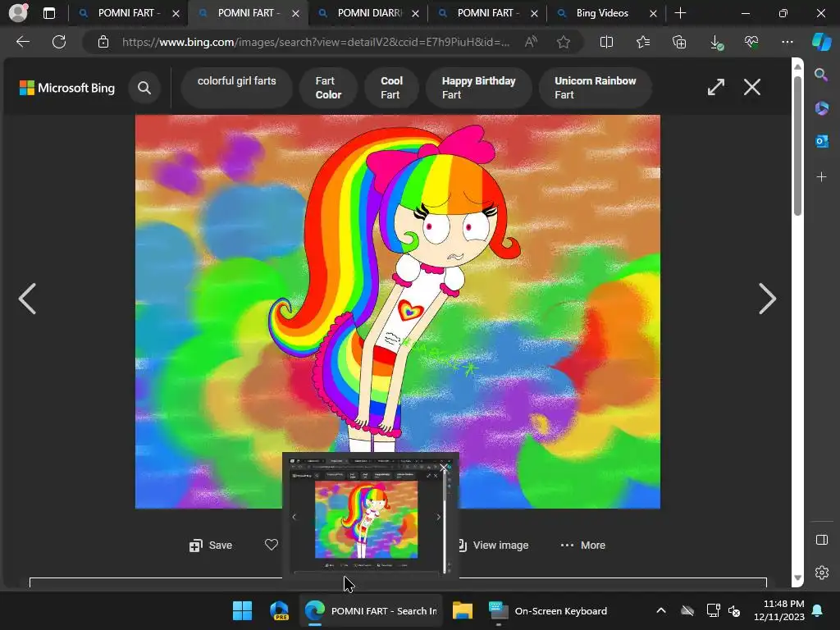The height and width of the screenshot is (630, 840).
Task: Select the fourth POMNI FART tab
Action: coord(487,13)
